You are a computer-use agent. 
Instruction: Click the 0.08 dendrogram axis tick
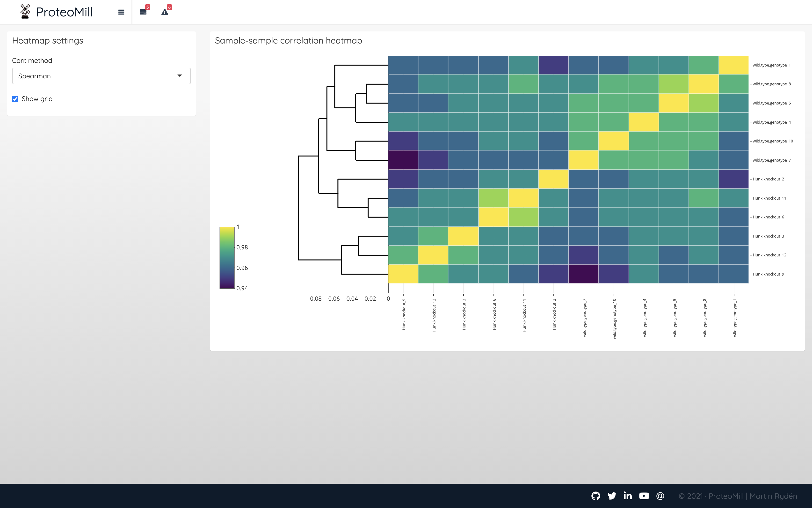[x=316, y=299]
